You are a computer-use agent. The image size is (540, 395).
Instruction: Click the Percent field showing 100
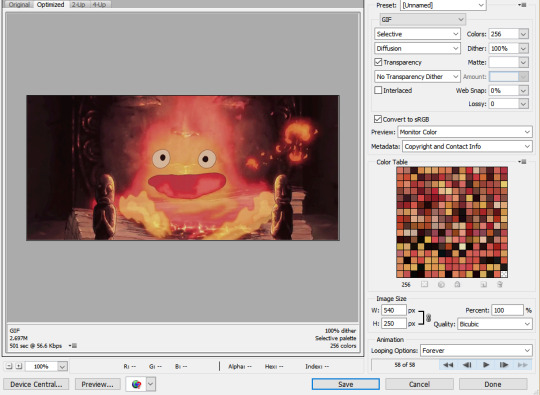coord(507,310)
